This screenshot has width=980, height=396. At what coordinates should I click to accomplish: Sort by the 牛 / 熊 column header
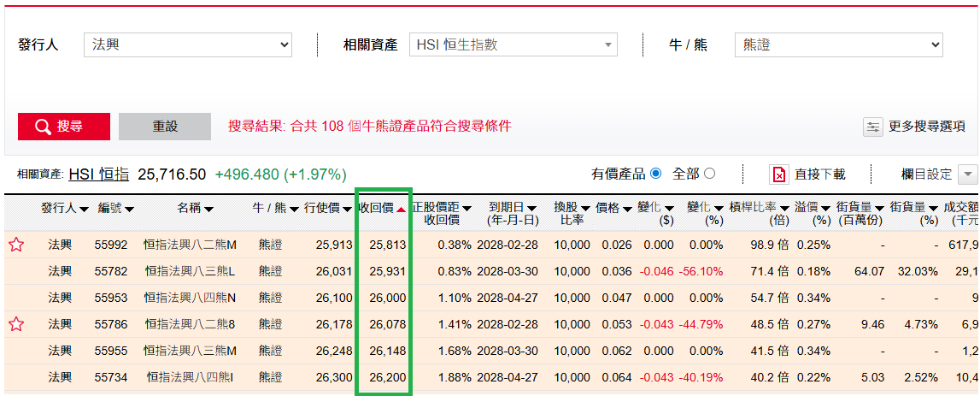[x=275, y=209]
